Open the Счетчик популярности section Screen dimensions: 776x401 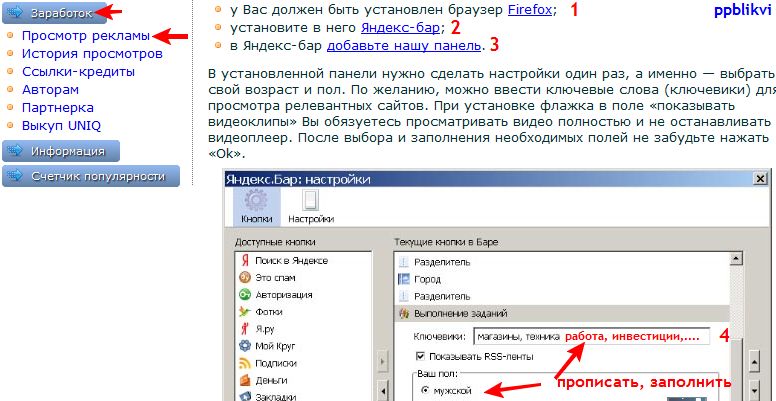91,176
